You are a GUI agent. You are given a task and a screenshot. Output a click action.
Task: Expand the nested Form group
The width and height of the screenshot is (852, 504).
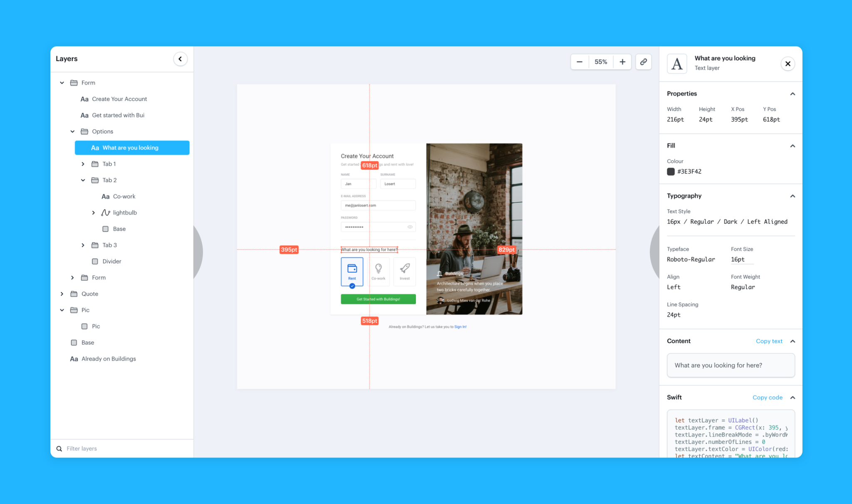[x=72, y=277]
